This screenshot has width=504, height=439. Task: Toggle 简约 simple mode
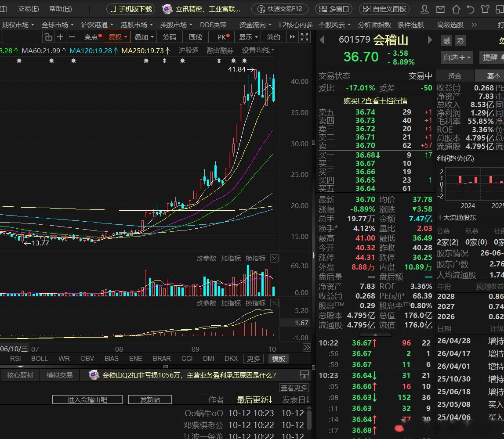point(274,37)
